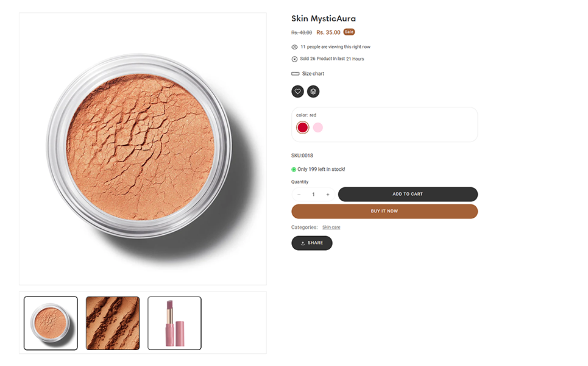Image resolution: width=588 pixels, height=366 pixels.
Task: Click the green in-stock indicator dot
Action: pyautogui.click(x=294, y=170)
